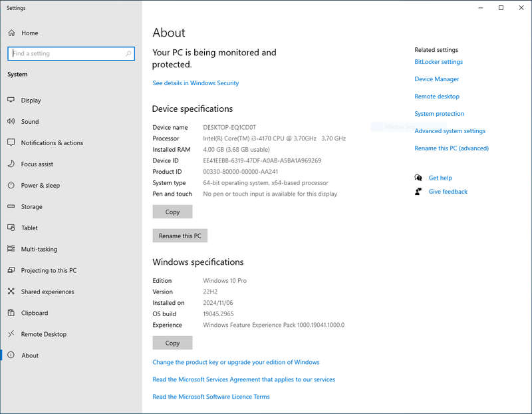This screenshot has width=532, height=414.
Task: Click the Display monitor icon
Action: pos(11,100)
